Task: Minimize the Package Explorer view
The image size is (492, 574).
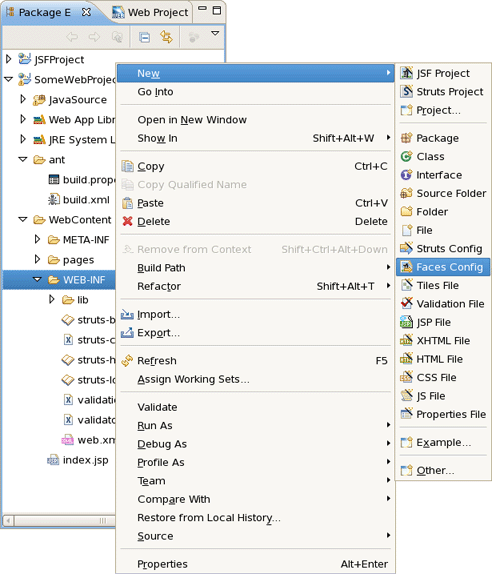Action: coord(202,8)
